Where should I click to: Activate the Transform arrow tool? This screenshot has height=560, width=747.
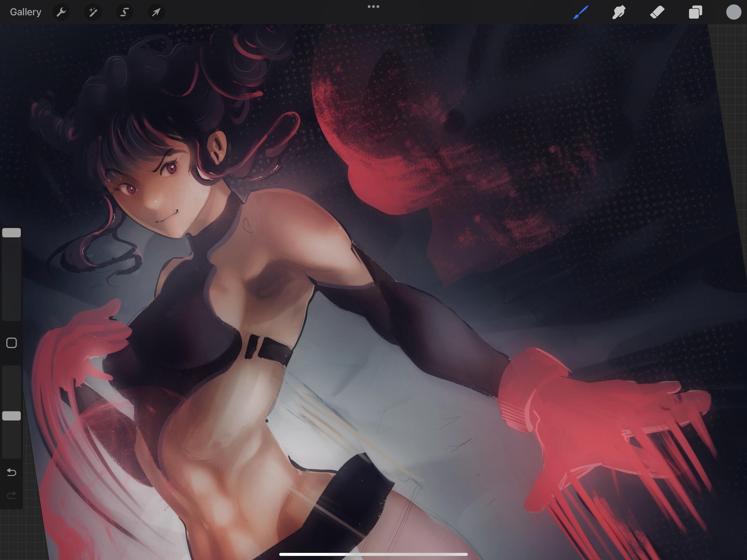pos(156,12)
